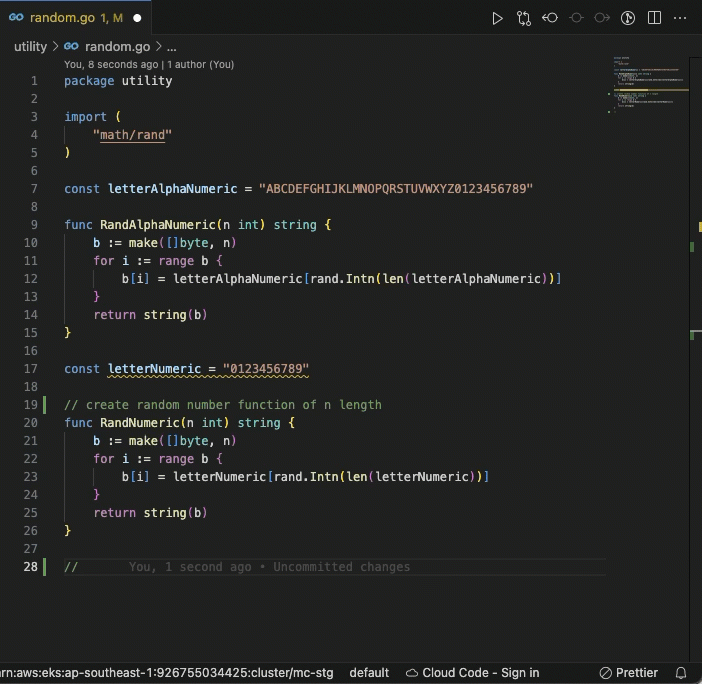
Task: Click the underlined letterNumeric constant on line 17
Action: 154,369
